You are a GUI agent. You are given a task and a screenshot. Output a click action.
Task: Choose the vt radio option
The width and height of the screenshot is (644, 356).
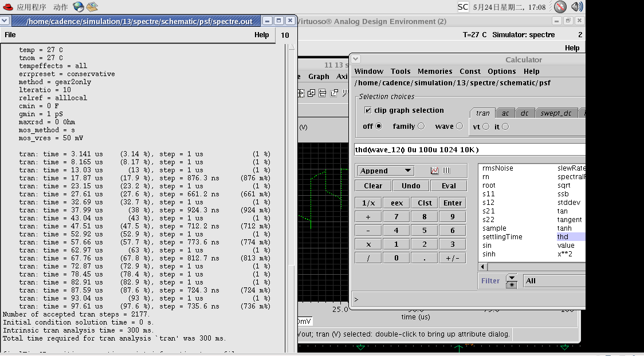tap(486, 127)
